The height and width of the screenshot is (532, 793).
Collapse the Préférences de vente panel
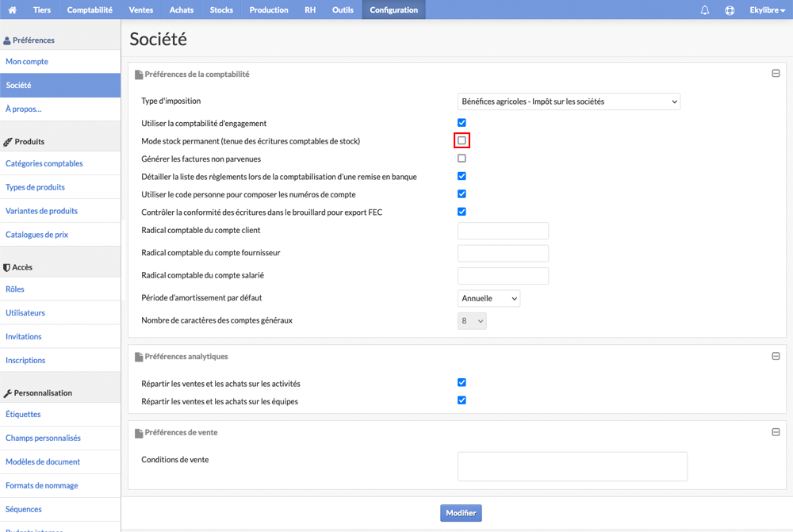pos(776,432)
